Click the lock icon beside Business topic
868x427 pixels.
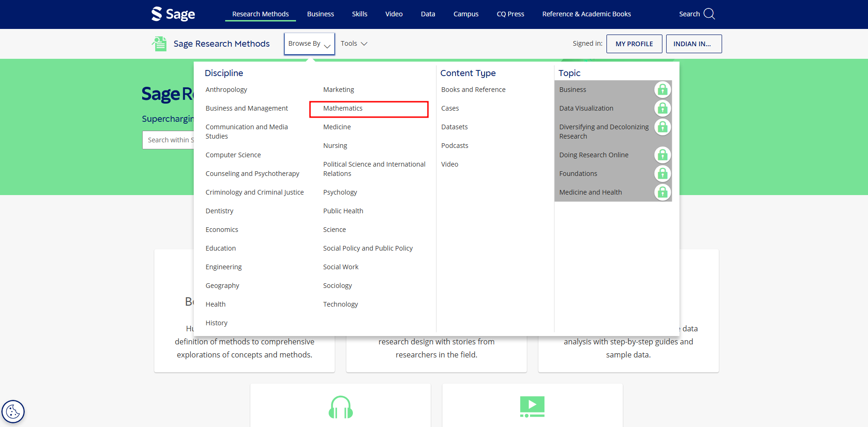point(662,89)
